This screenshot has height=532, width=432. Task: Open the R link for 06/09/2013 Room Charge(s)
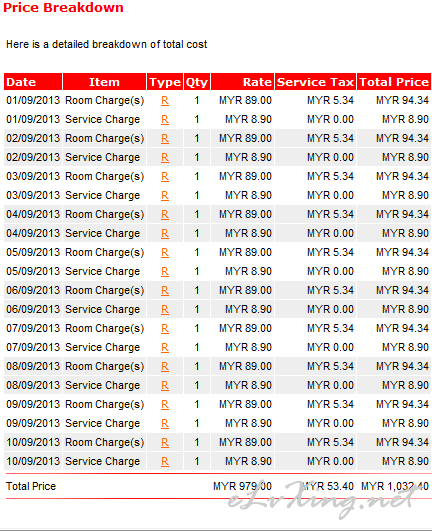coord(165,291)
